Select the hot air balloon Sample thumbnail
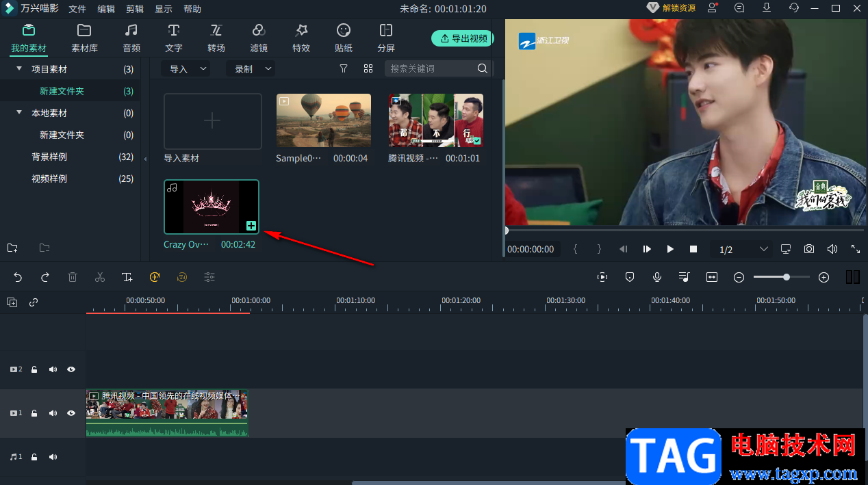 [324, 120]
